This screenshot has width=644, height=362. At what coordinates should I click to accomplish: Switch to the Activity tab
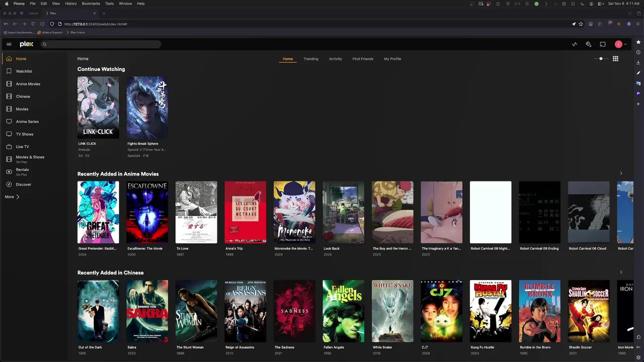[x=336, y=59]
